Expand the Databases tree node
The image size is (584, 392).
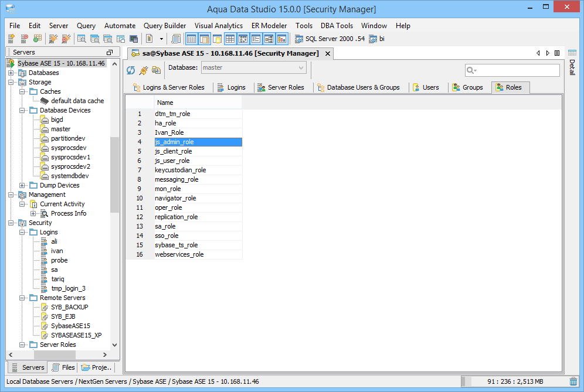click(11, 73)
